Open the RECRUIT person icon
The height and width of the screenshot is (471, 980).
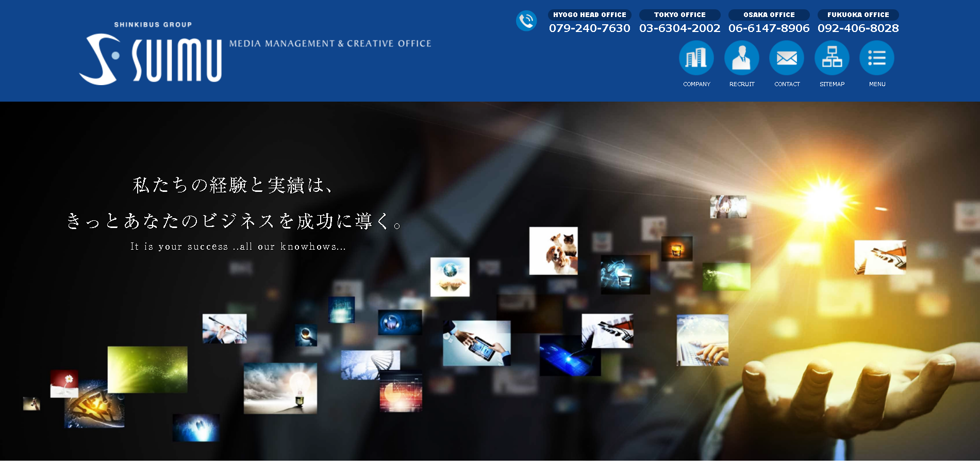point(741,58)
